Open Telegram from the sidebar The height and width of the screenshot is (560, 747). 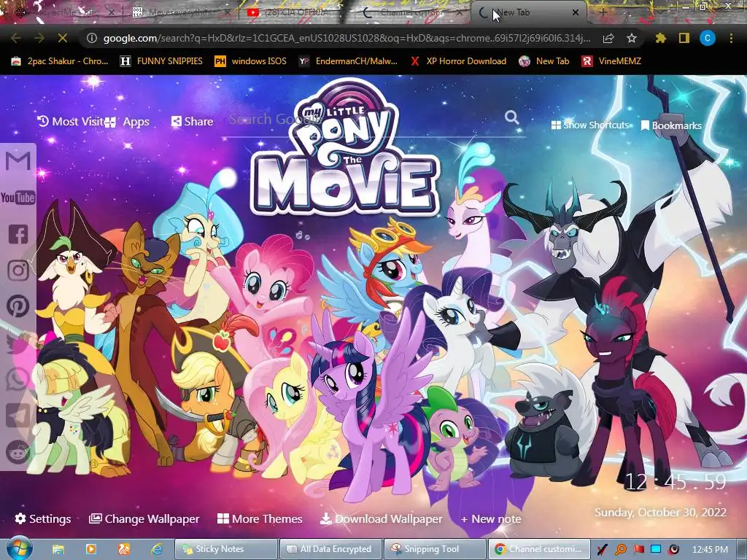coord(18,416)
